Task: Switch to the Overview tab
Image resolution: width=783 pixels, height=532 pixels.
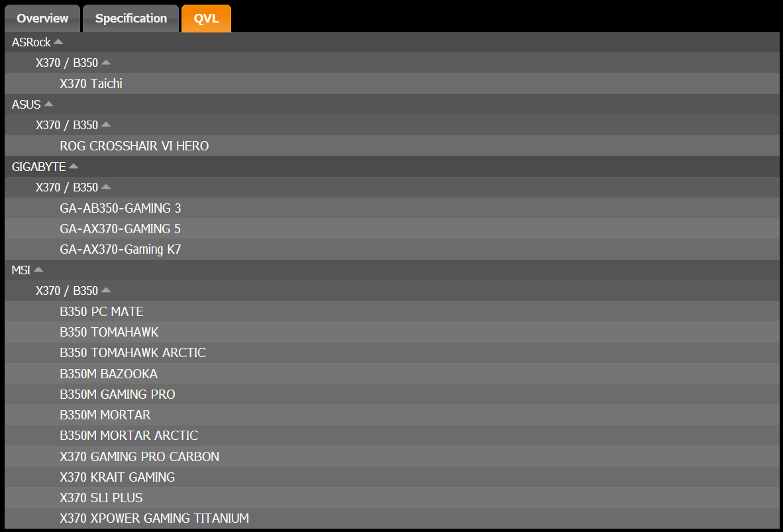Action: coord(42,19)
